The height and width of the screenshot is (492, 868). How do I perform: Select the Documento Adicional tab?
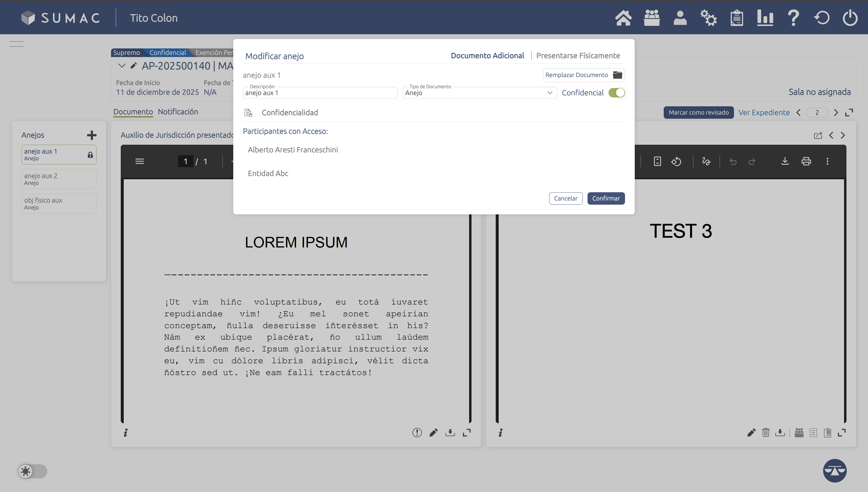click(x=487, y=56)
